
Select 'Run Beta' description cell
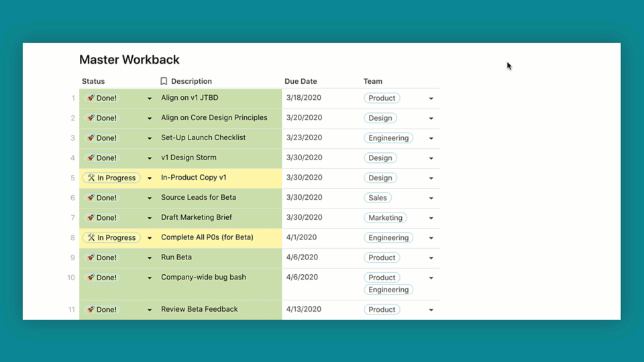point(220,258)
